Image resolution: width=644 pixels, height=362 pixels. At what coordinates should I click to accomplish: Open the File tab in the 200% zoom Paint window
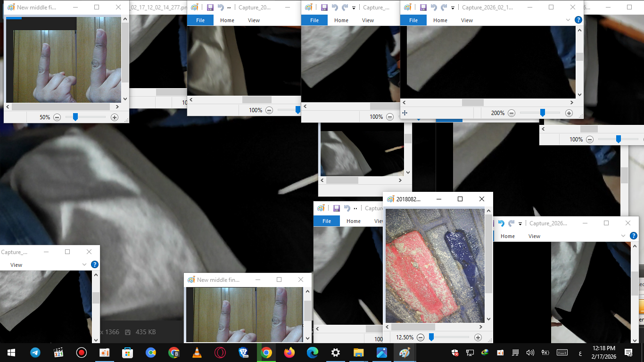pyautogui.click(x=413, y=20)
